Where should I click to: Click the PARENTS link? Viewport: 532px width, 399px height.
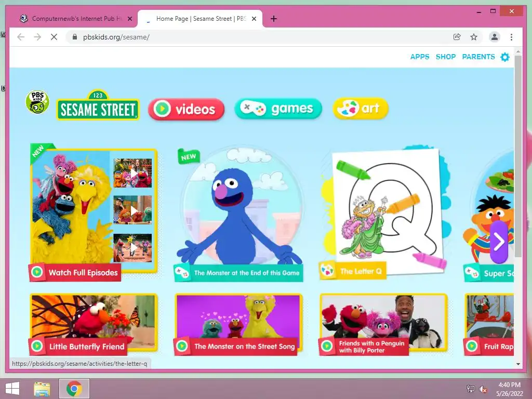click(x=478, y=57)
